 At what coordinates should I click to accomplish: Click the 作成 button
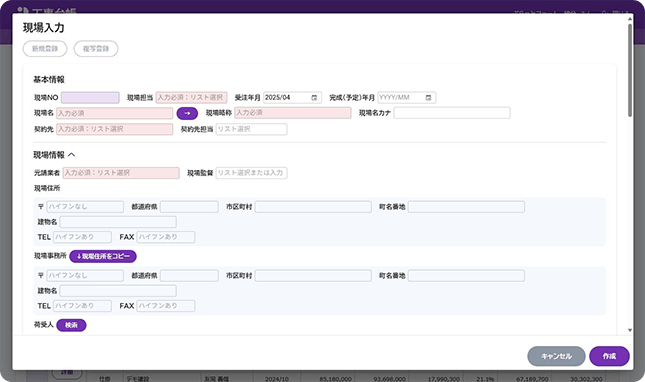click(x=609, y=356)
